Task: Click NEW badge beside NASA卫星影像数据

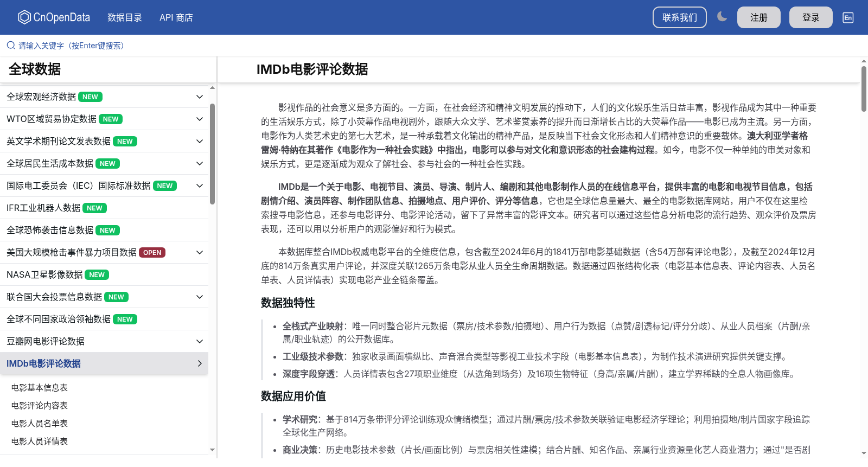Action: point(97,275)
